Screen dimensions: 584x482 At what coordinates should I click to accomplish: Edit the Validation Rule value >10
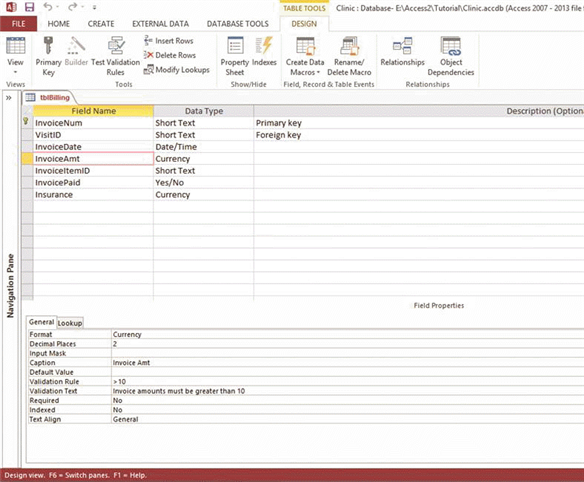347,381
